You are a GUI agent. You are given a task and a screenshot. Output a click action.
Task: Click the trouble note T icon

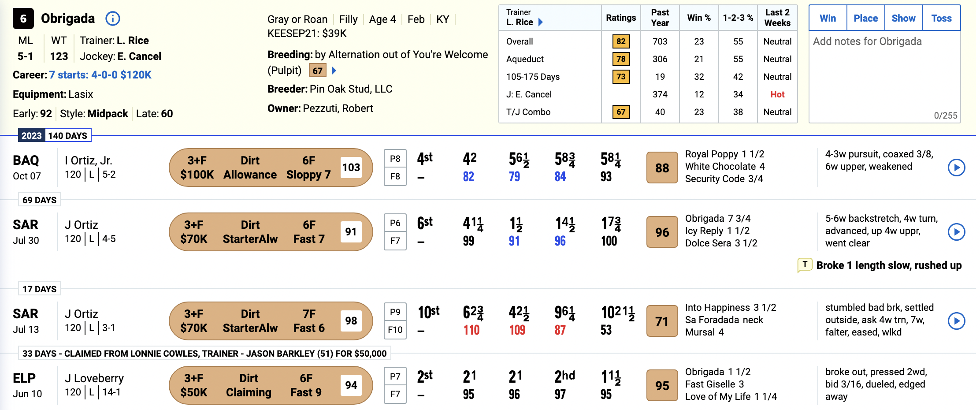coord(805,265)
